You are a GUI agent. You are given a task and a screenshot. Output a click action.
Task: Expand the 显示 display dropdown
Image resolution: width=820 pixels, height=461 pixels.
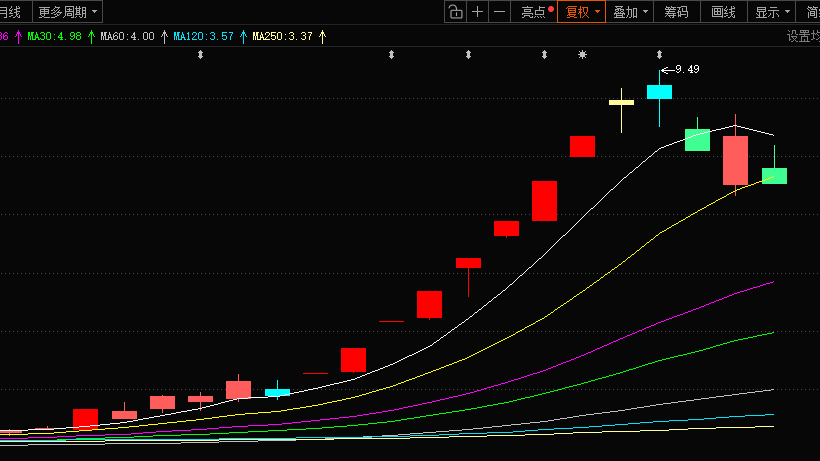tap(772, 11)
